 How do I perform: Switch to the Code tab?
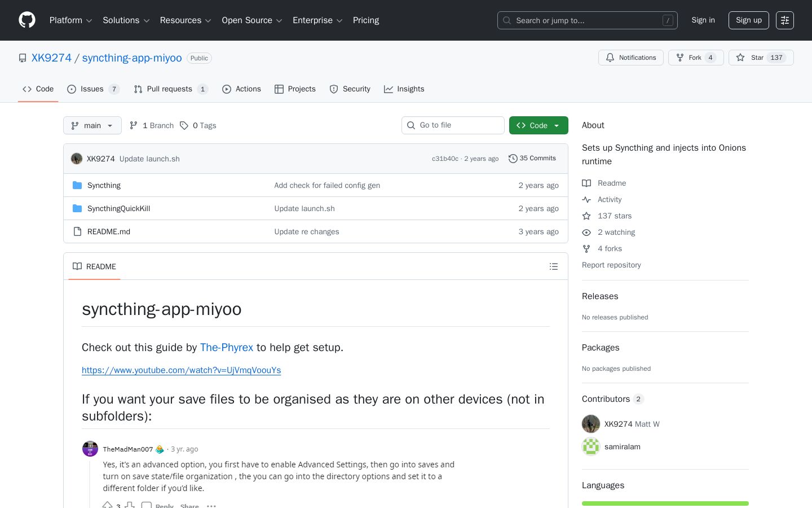pyautogui.click(x=38, y=89)
